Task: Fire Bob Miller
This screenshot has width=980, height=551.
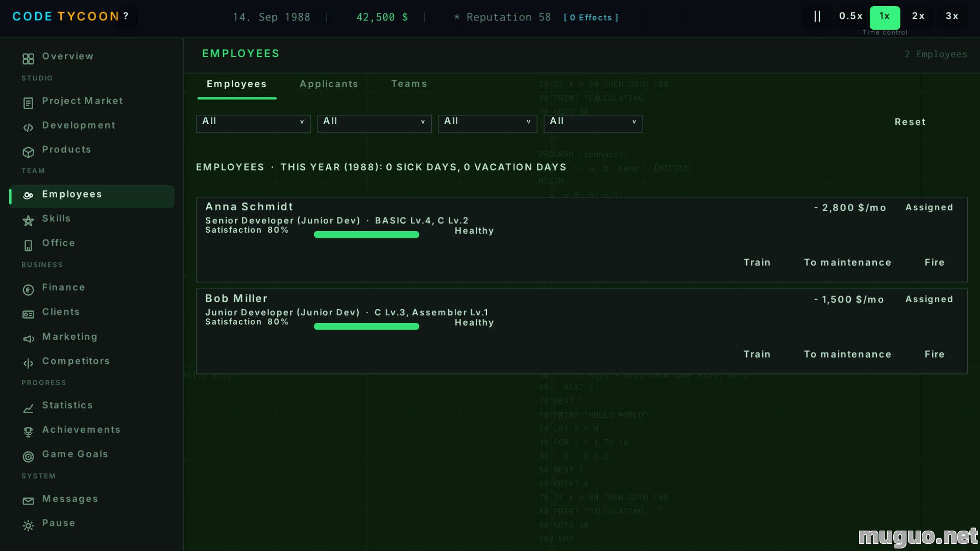Action: (935, 354)
